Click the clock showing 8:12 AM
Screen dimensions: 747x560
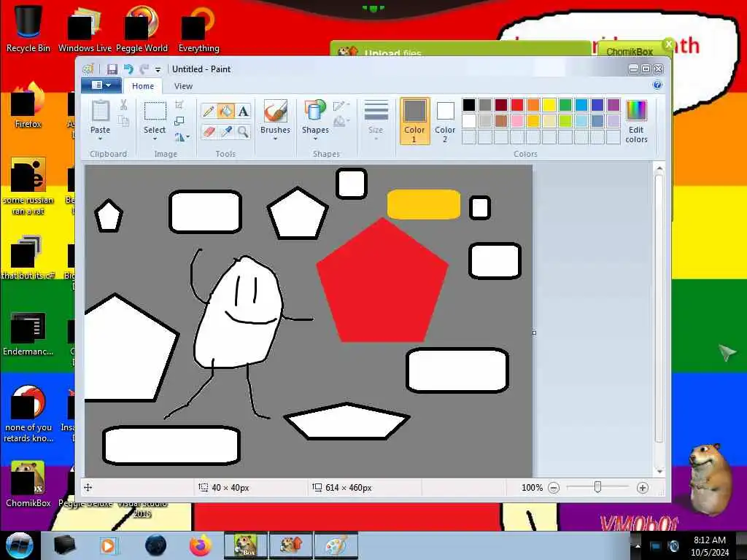709,540
